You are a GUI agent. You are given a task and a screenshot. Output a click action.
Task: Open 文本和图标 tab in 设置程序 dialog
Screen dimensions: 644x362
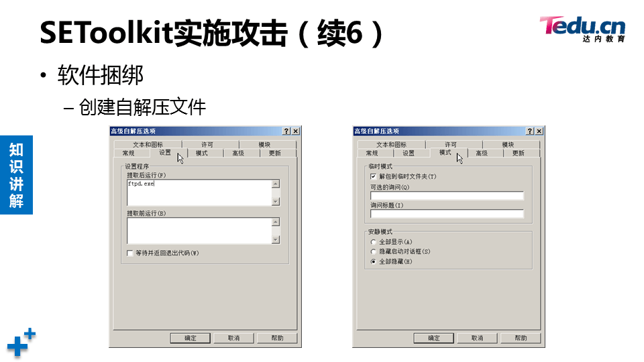click(x=148, y=145)
